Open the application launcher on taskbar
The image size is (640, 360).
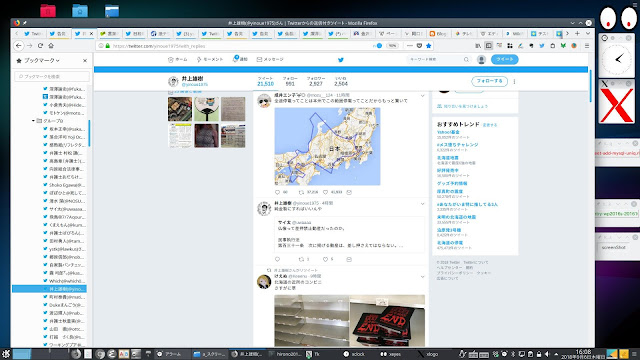pyautogui.click(x=6, y=354)
